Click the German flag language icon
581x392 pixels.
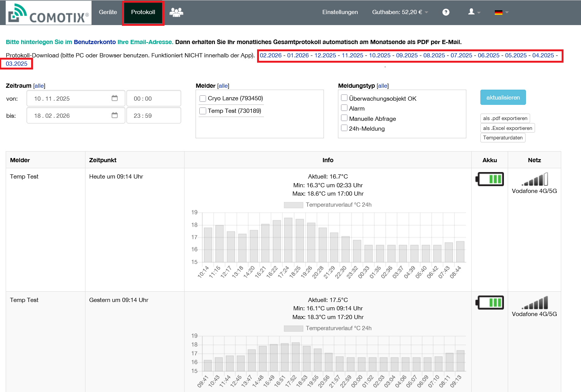[499, 12]
